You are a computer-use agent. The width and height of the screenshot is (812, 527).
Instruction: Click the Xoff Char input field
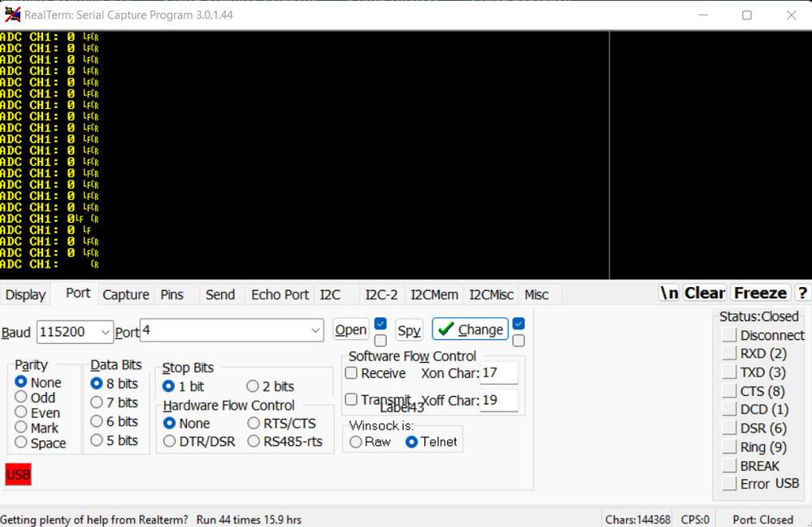point(499,401)
